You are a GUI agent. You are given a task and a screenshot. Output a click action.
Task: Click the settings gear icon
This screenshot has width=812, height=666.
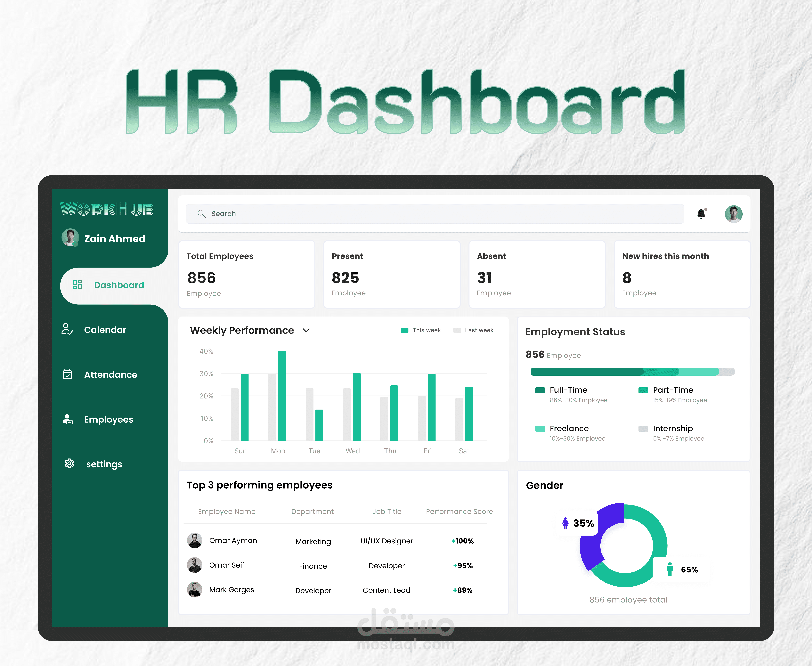69,463
